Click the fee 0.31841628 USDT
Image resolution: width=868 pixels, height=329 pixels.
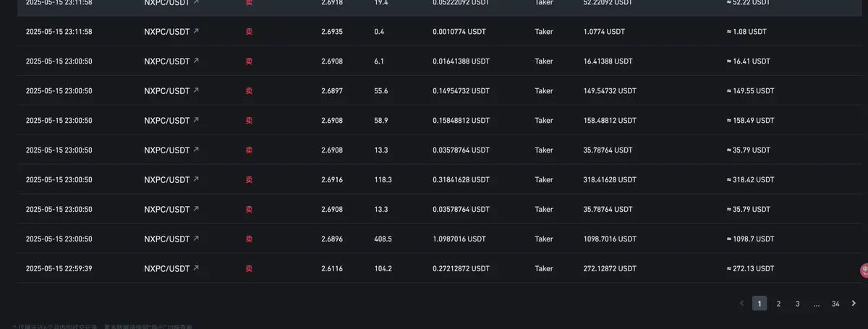[x=461, y=179]
